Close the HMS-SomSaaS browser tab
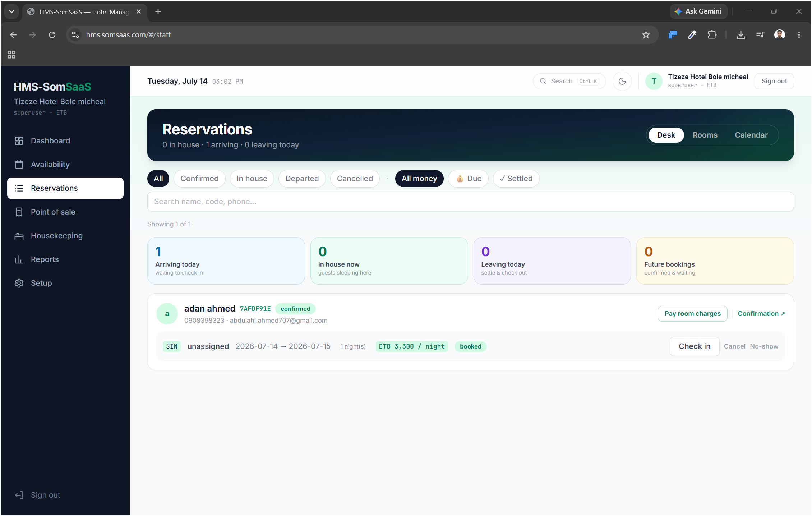The width and height of the screenshot is (812, 516). click(x=139, y=11)
